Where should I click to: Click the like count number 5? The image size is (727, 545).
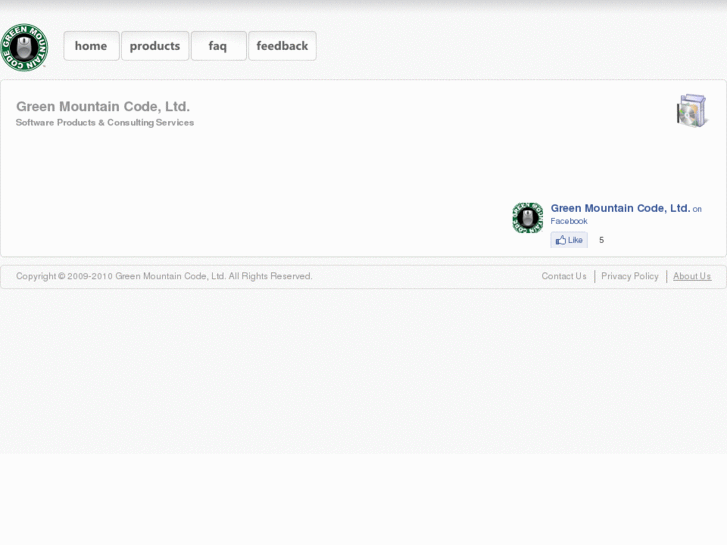[x=601, y=240]
